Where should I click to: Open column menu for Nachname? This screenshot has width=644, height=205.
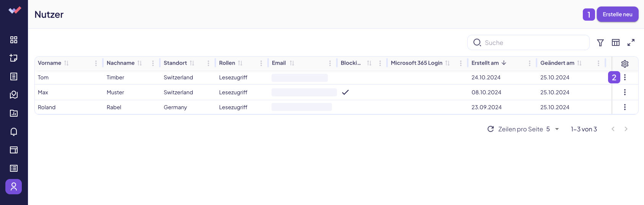click(x=153, y=63)
